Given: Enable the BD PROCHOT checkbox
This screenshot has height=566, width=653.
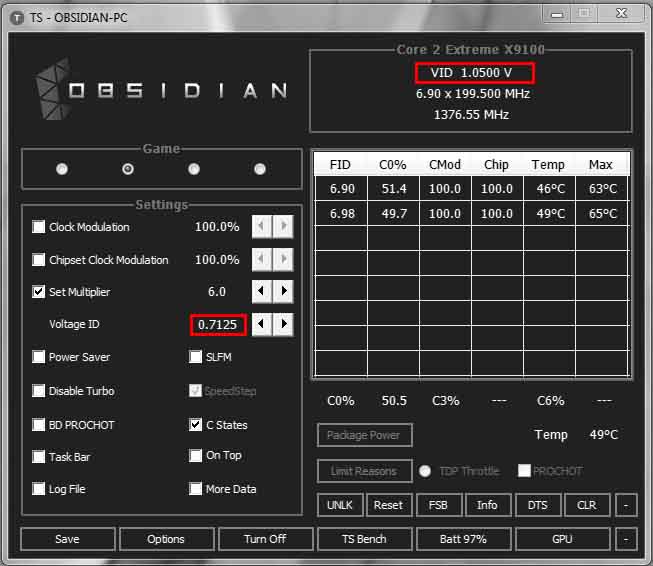Looking at the screenshot, I should point(39,424).
